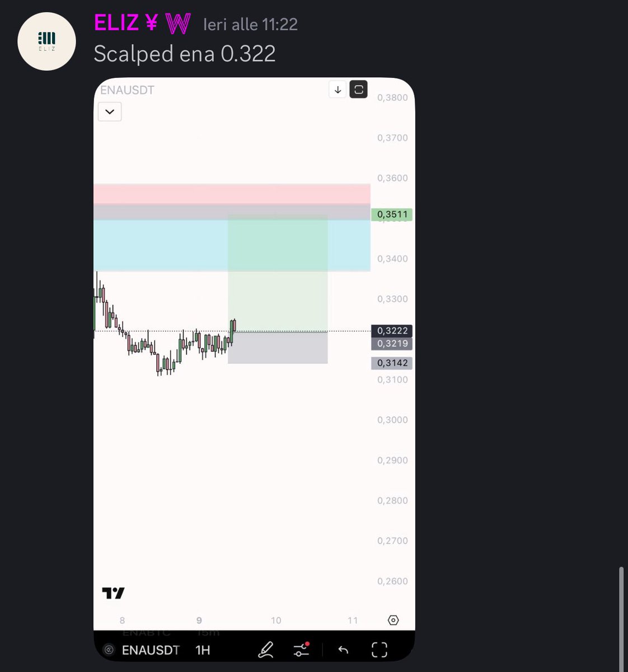Click the rounded-square snapshot icon at top of chart
628x672 pixels.
359,90
